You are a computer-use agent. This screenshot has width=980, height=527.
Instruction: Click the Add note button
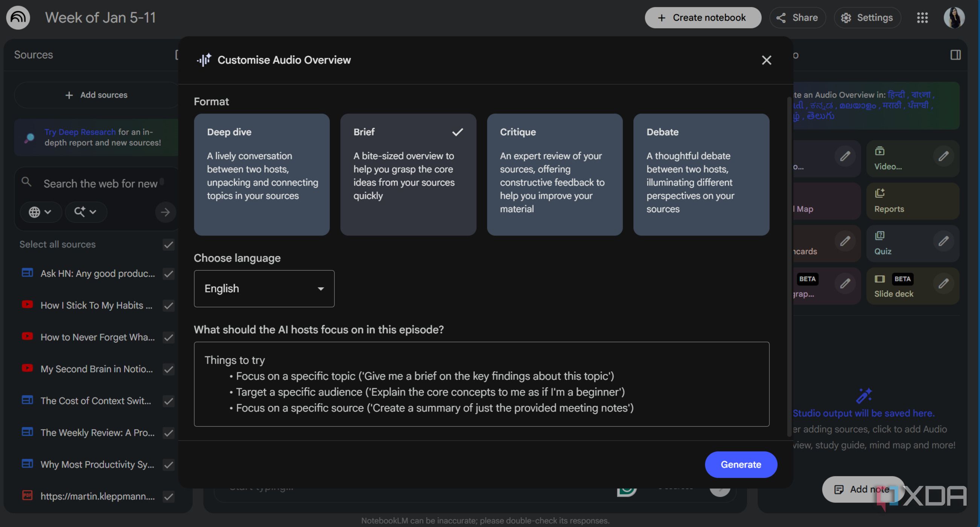863,489
